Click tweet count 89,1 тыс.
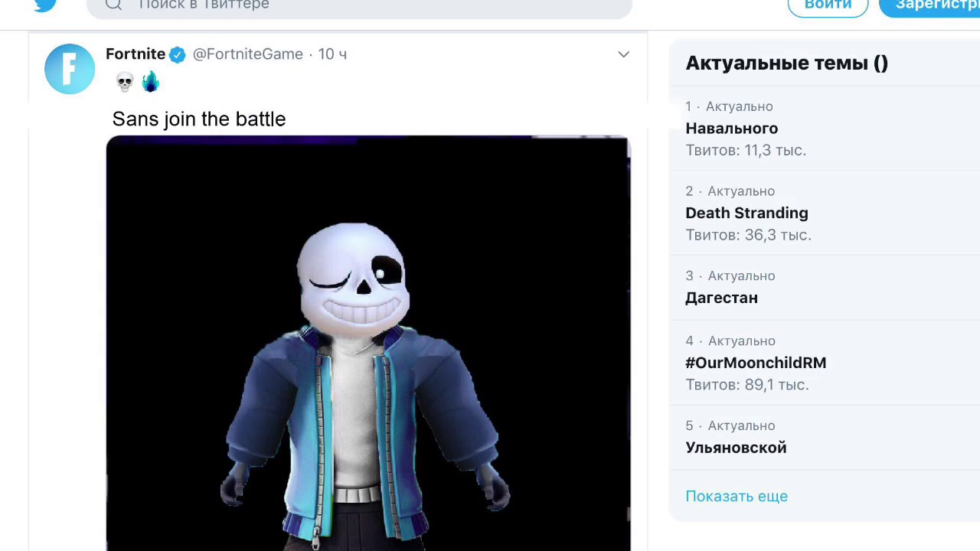The height and width of the screenshot is (551, 980). coord(747,385)
